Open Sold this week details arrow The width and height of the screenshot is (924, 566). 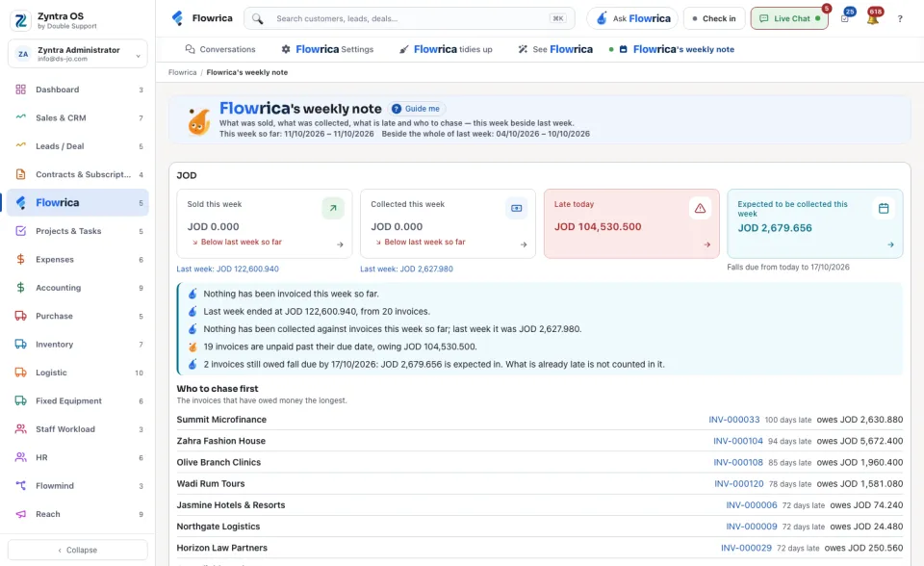[340, 244]
